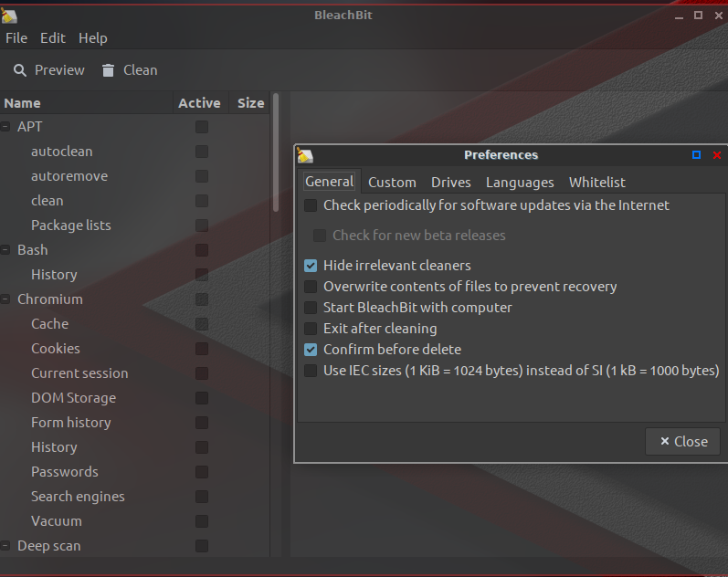Select the General tab

pos(329,182)
